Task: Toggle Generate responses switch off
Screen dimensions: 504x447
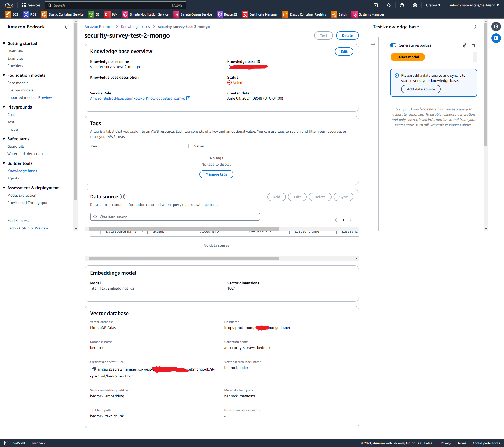Action: 393,45
